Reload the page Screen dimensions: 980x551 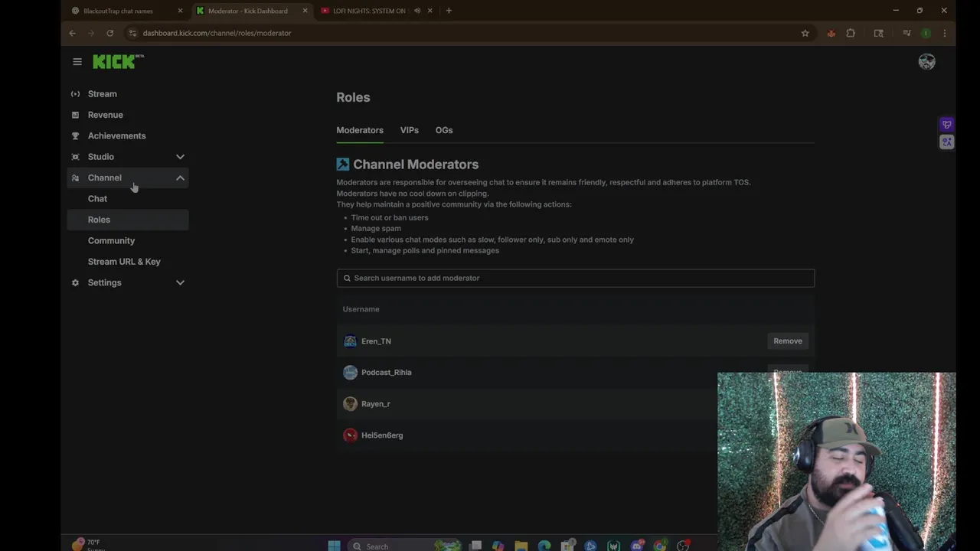tap(110, 33)
